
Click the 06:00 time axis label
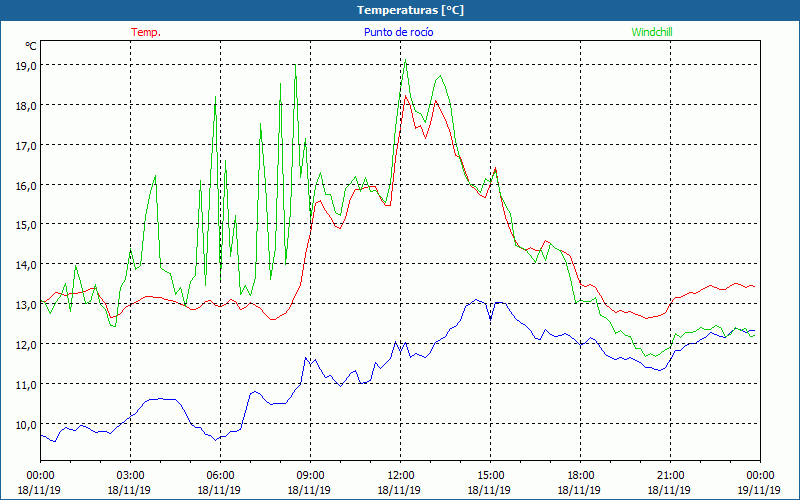pyautogui.click(x=220, y=476)
